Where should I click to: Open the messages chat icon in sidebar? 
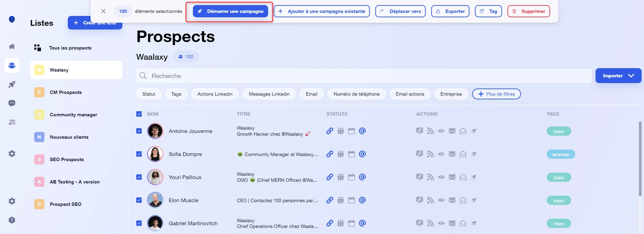coord(12,103)
